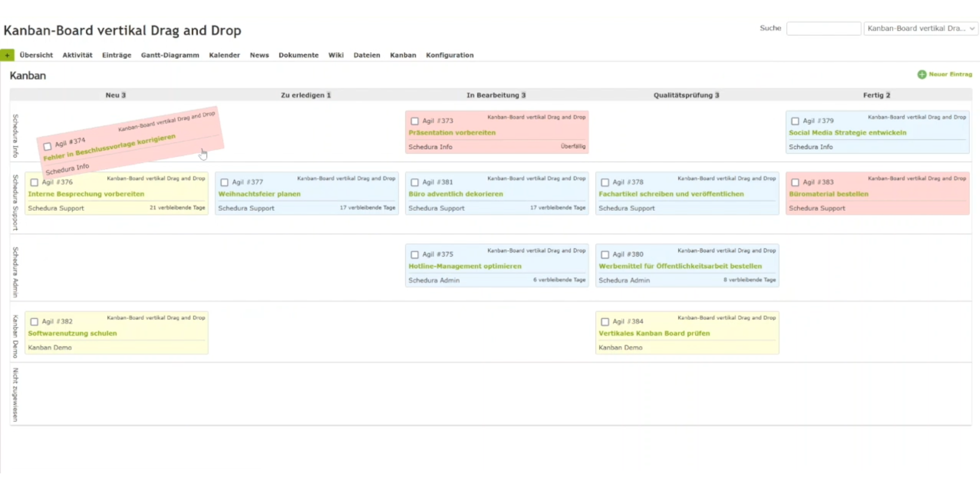Tick the checkbox for Agil #379

pyautogui.click(x=795, y=121)
